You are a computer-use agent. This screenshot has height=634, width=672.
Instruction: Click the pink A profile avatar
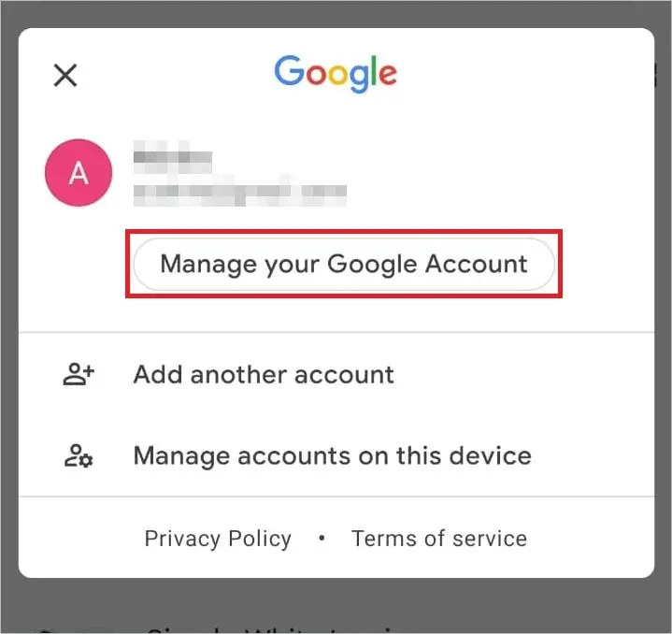pyautogui.click(x=79, y=173)
